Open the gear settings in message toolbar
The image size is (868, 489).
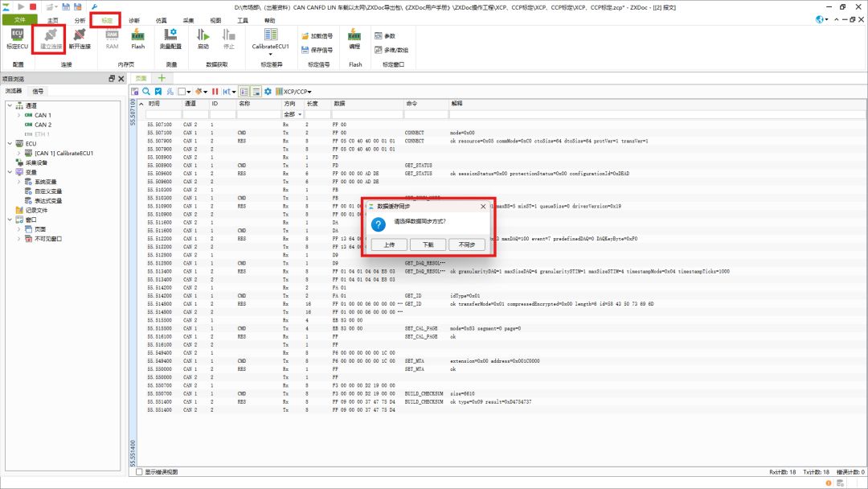(x=268, y=92)
